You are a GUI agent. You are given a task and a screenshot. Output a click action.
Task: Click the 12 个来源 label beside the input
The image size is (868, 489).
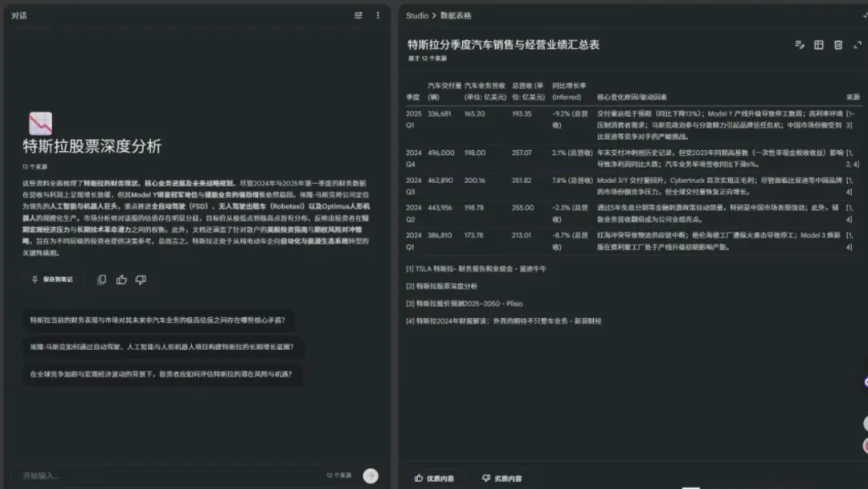[339, 475]
